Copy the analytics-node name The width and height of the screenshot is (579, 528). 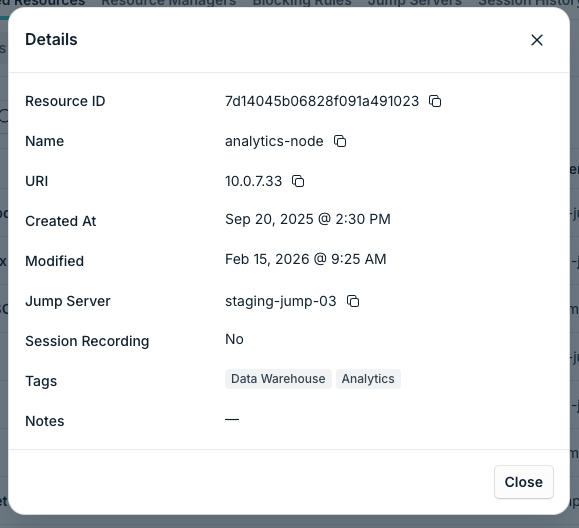[340, 141]
